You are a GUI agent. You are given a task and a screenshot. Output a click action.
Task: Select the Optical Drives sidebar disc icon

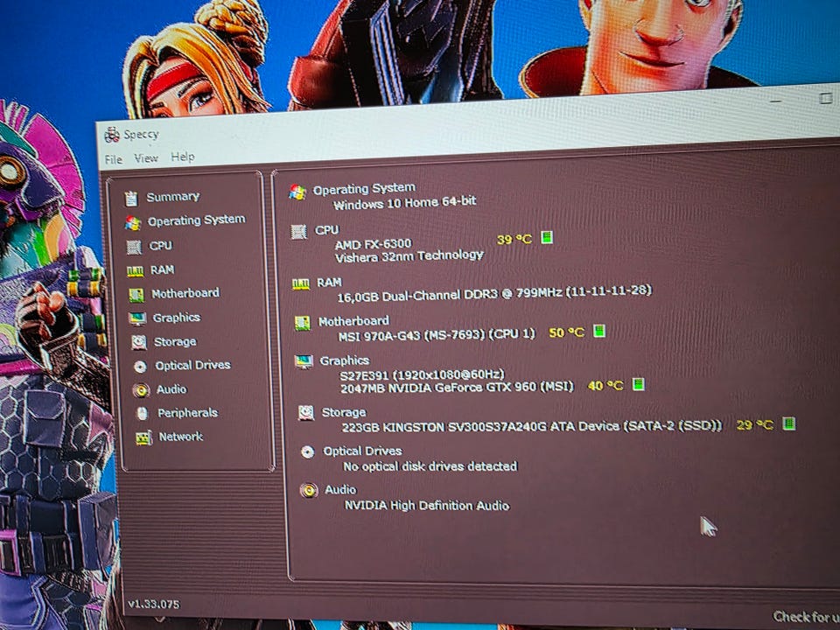tap(140, 367)
